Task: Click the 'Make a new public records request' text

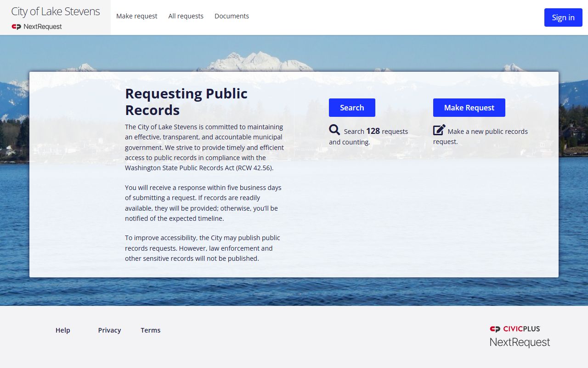Action: 481,136
